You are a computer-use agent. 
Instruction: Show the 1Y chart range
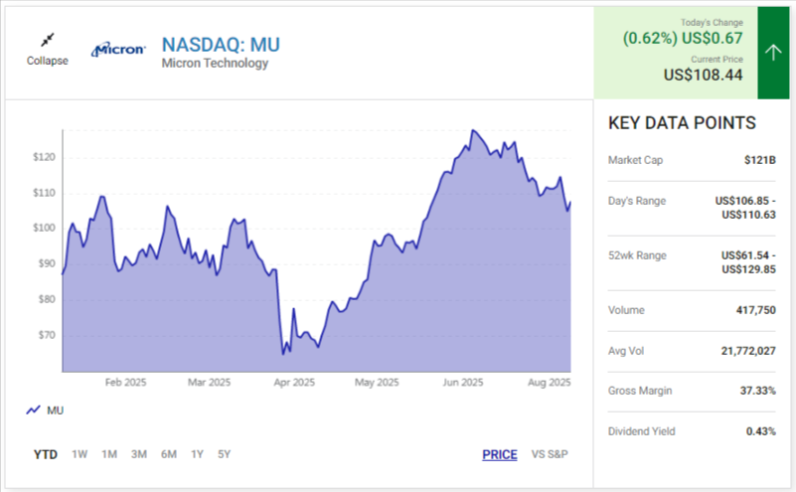[x=197, y=454]
